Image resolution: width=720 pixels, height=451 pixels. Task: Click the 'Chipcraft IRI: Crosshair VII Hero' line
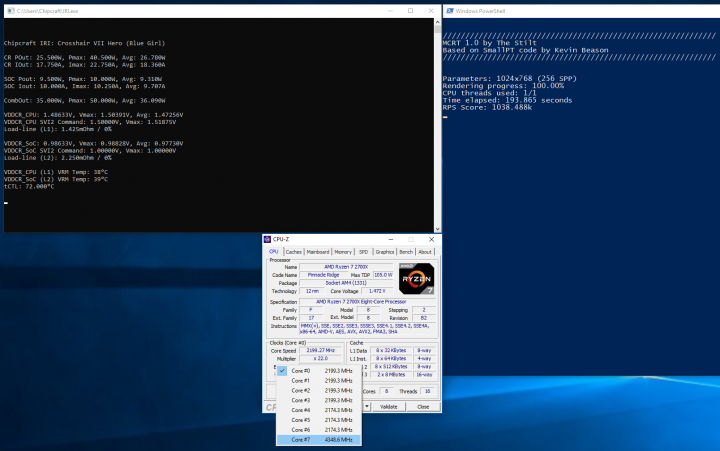pyautogui.click(x=84, y=43)
